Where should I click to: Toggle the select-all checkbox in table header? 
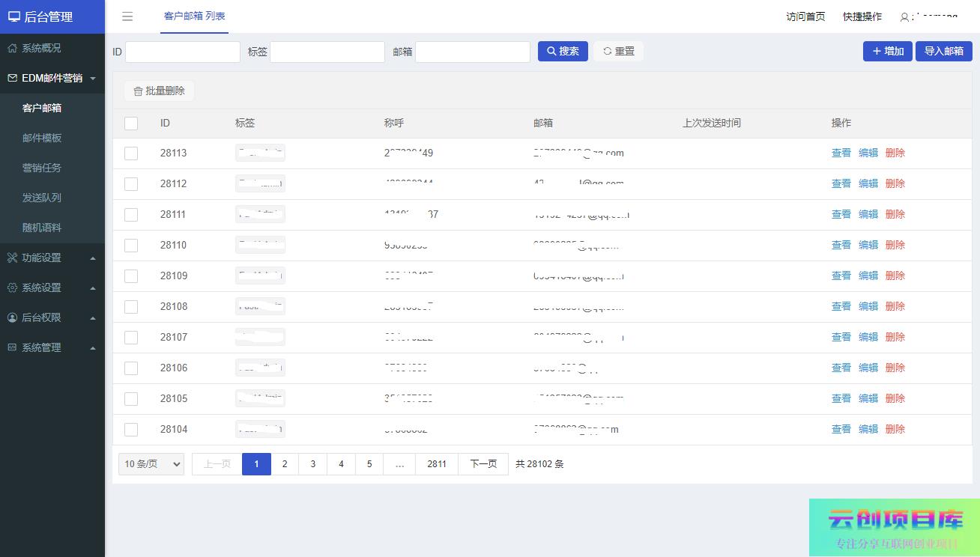pos(131,124)
